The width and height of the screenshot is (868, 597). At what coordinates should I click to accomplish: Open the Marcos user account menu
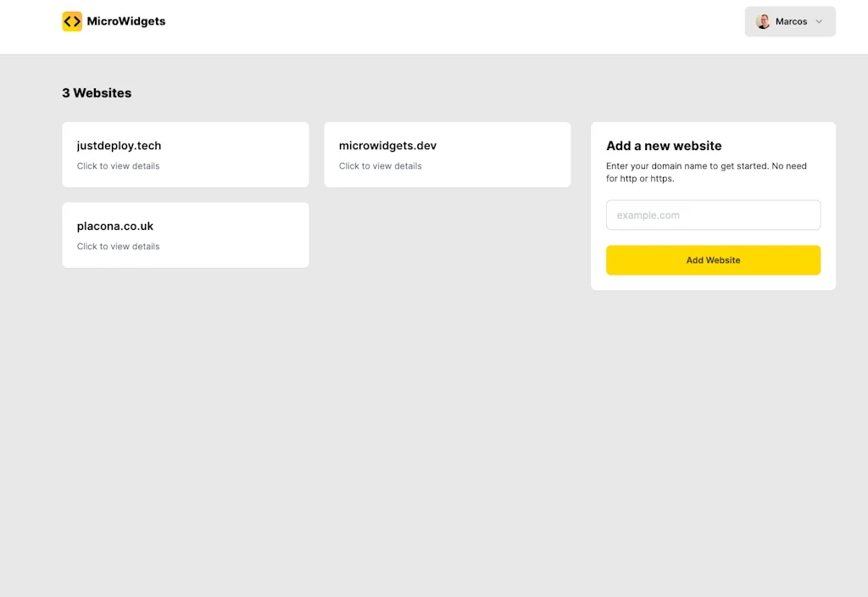[790, 22]
